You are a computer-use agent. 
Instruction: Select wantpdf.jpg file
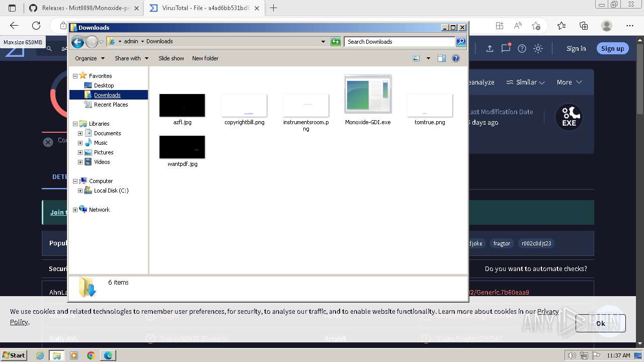pos(182,151)
